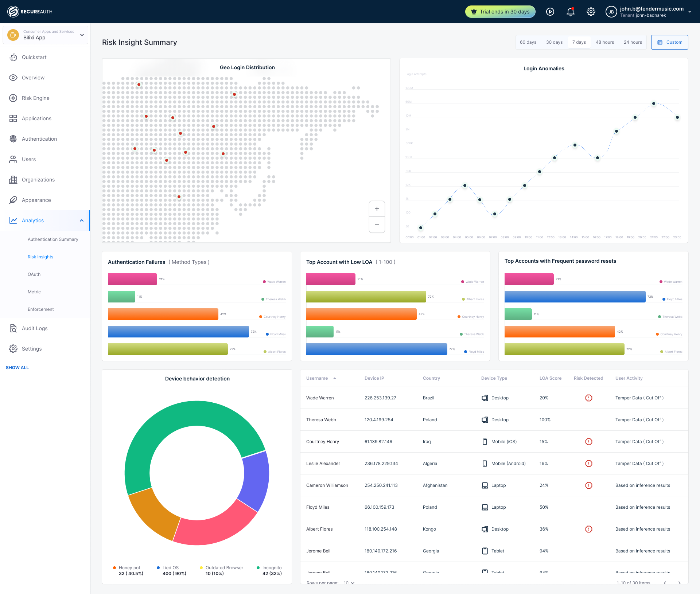Image resolution: width=700 pixels, height=594 pixels.
Task: Open the Overview page via sidebar icon
Action: coord(13,77)
